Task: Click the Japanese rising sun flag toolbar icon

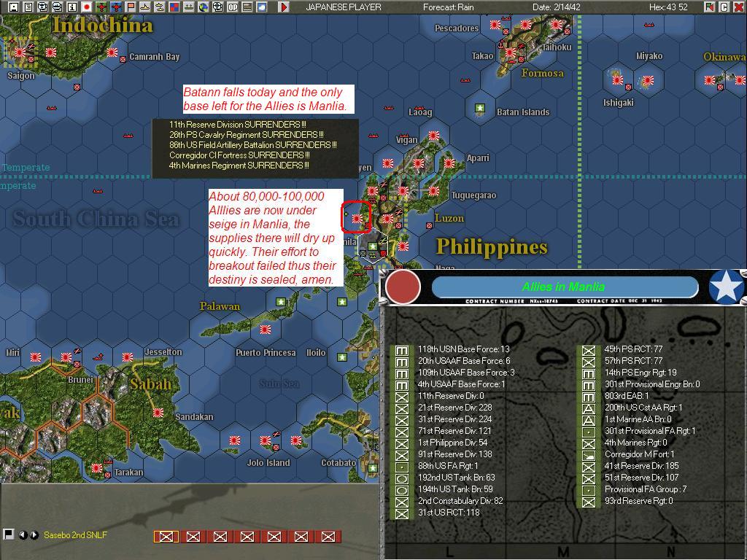Action: 86,7
